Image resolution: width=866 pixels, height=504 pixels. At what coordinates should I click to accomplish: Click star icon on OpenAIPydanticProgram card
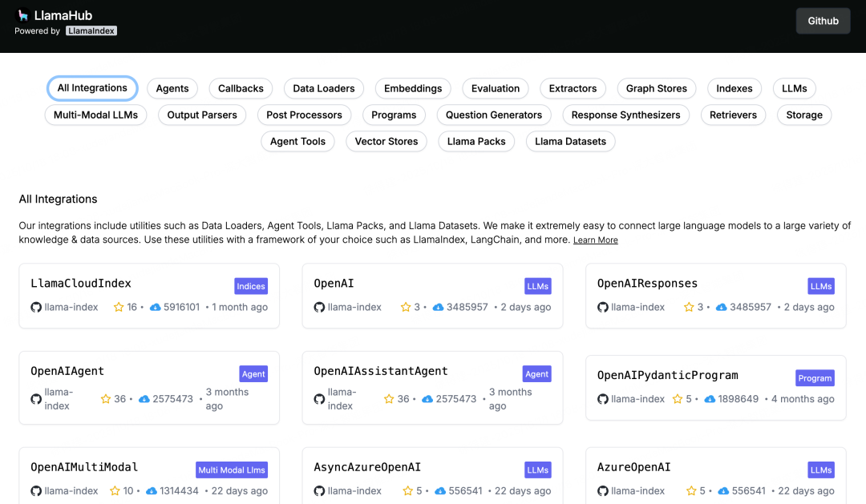tap(678, 398)
